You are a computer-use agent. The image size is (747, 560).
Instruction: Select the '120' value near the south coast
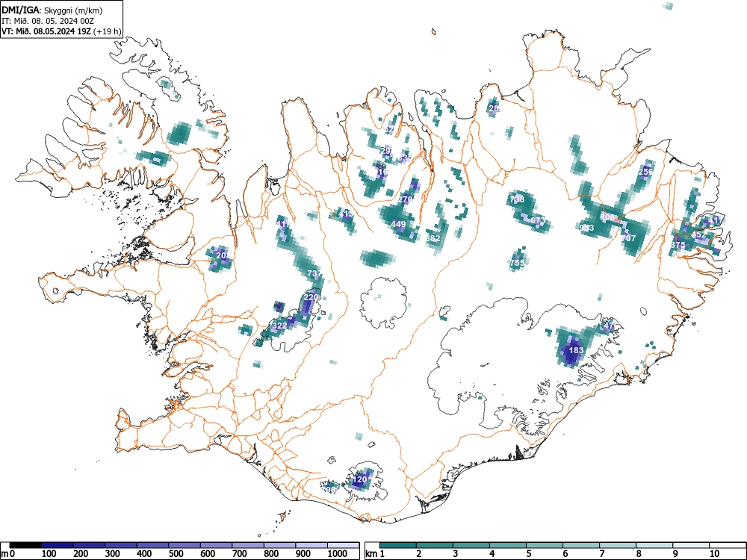[x=360, y=479]
